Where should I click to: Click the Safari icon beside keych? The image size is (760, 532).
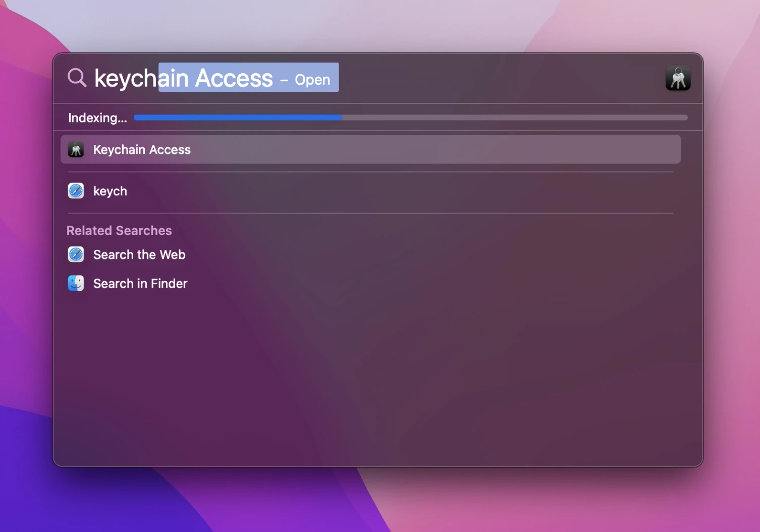pos(76,191)
